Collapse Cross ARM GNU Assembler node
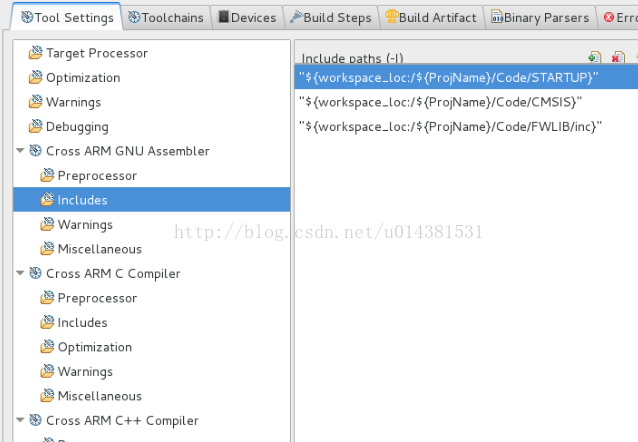This screenshot has height=442, width=638. (20, 151)
